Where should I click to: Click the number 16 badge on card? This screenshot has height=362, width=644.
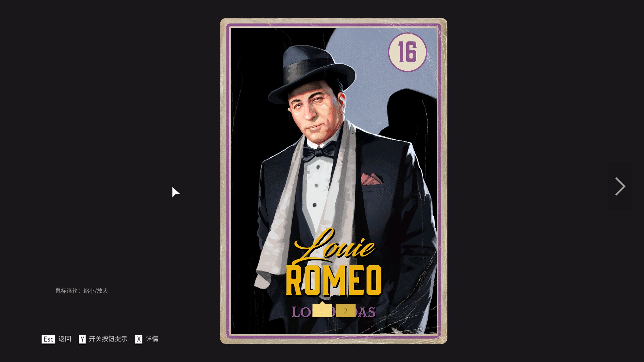[x=408, y=52]
